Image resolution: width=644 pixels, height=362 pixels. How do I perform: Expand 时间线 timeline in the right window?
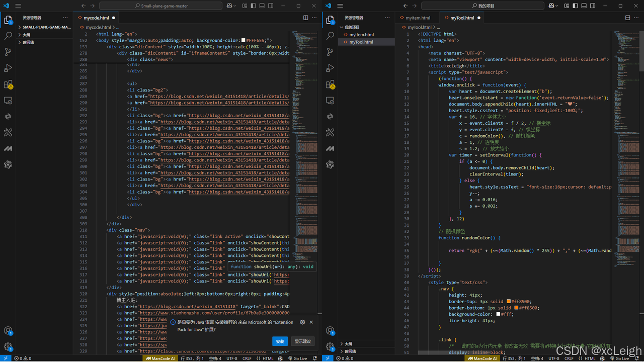367,351
